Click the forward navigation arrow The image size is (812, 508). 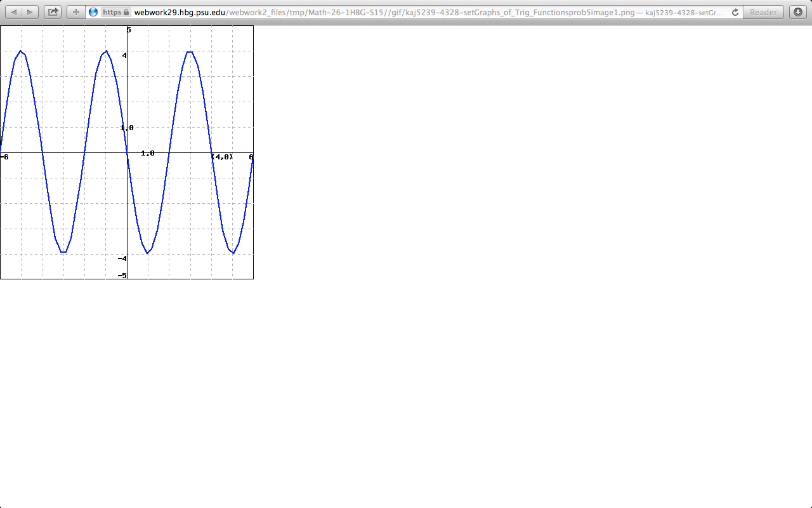28,11
